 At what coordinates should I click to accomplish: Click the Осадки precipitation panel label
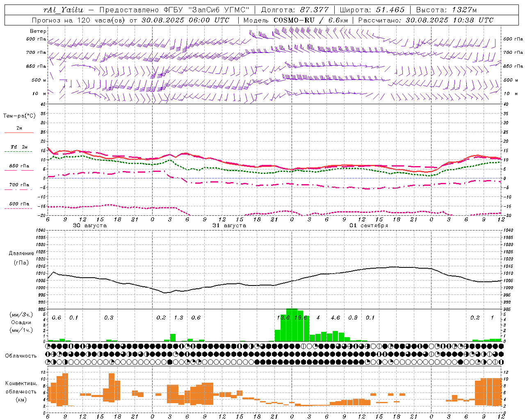pos(21,322)
